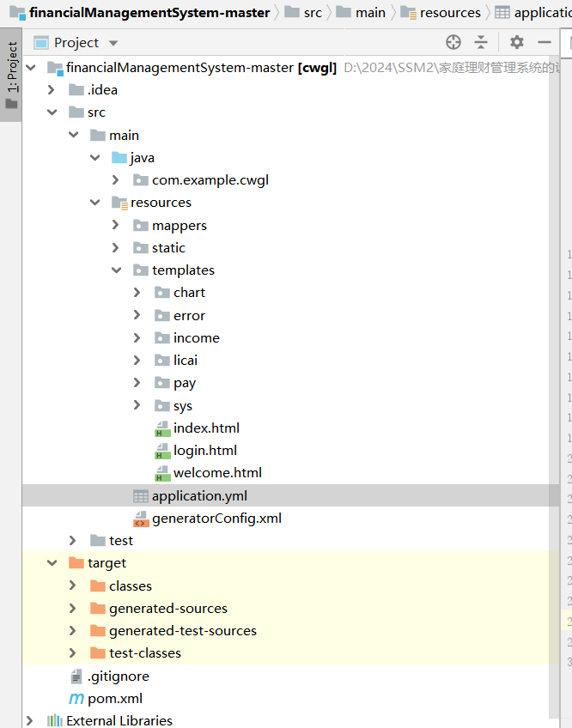Open the Project view dropdown
Screen dimensions: 572x728
(113, 43)
